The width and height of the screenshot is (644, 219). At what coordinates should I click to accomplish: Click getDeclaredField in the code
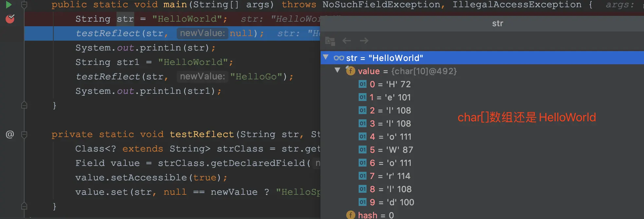pos(258,163)
